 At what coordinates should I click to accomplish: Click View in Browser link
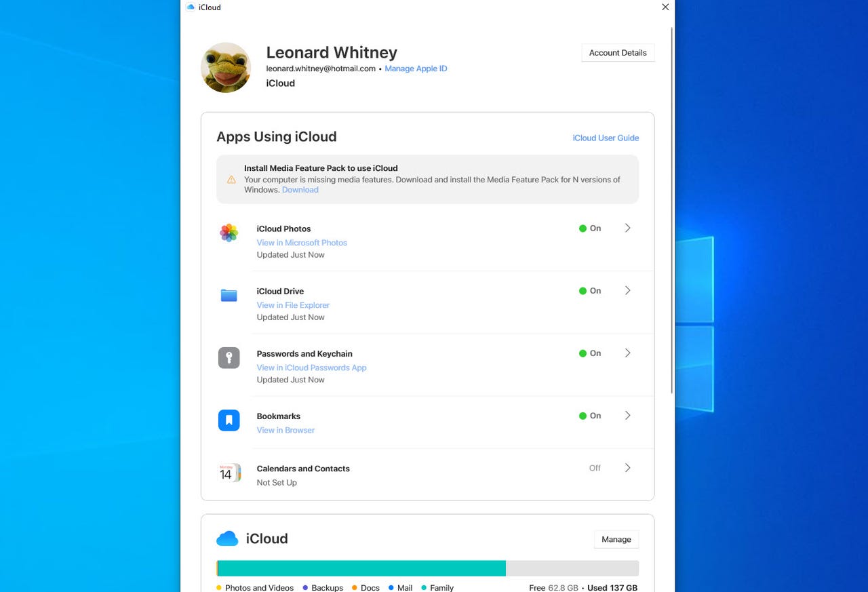tap(285, 430)
